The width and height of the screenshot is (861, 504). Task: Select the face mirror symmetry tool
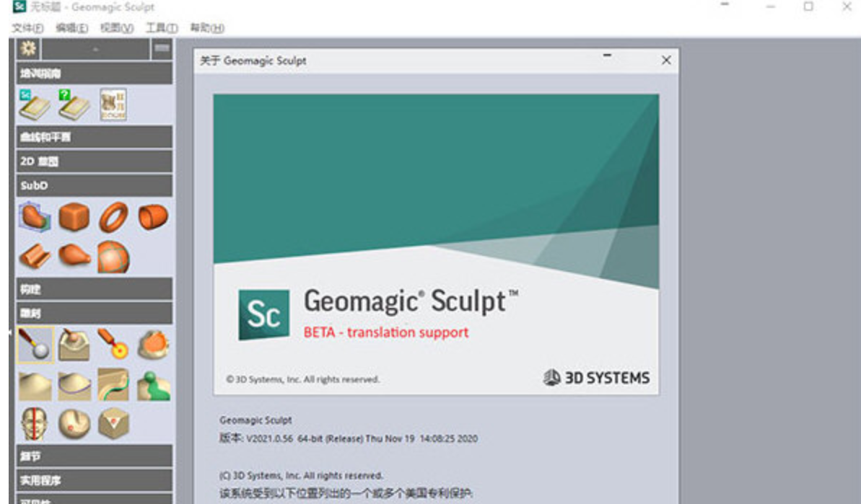tap(34, 424)
